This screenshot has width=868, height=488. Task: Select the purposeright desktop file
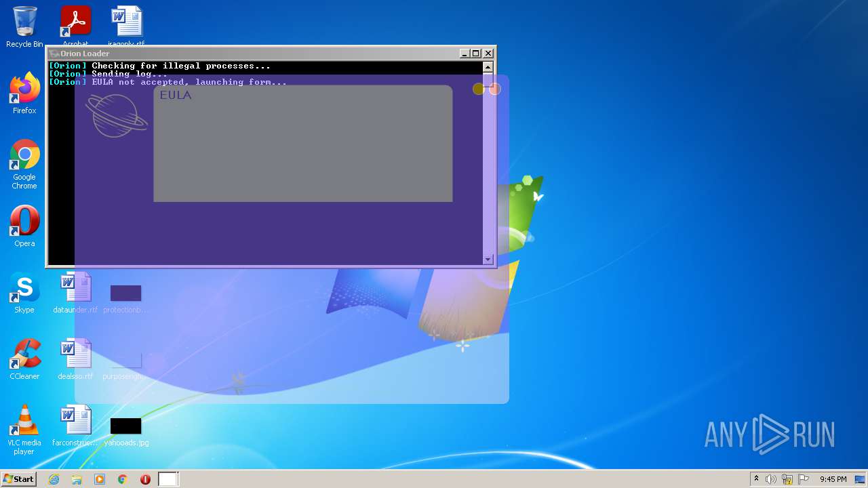point(125,365)
